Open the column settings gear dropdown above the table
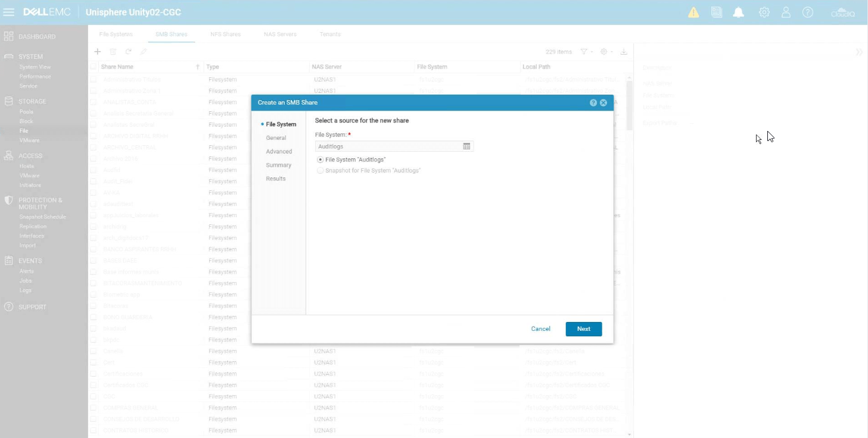 [606, 52]
